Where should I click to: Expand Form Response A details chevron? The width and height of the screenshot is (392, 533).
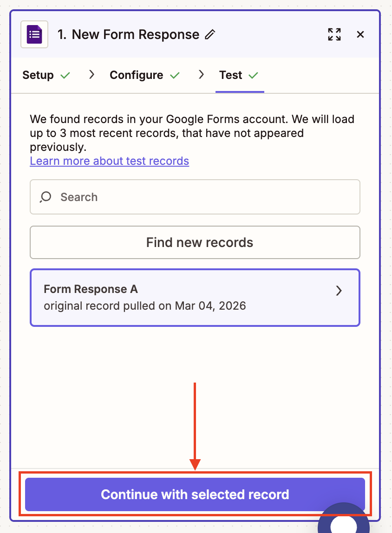pos(339,291)
